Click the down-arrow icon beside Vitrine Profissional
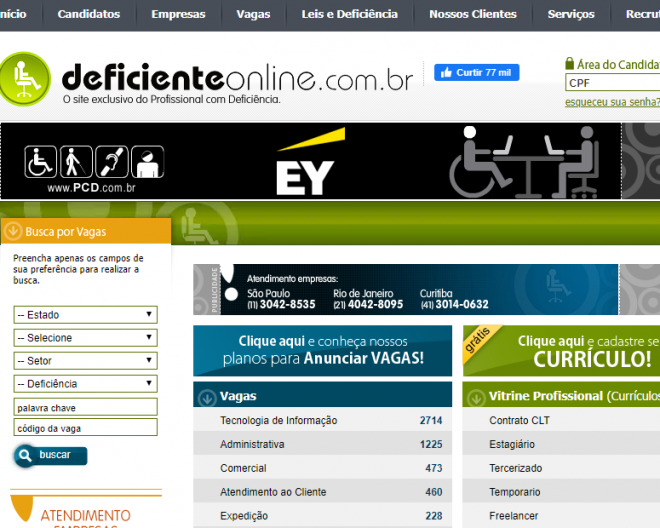This screenshot has width=660, height=528. (476, 397)
